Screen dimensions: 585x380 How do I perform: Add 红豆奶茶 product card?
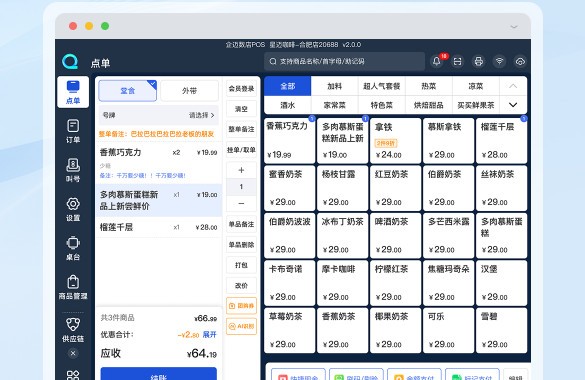click(395, 188)
